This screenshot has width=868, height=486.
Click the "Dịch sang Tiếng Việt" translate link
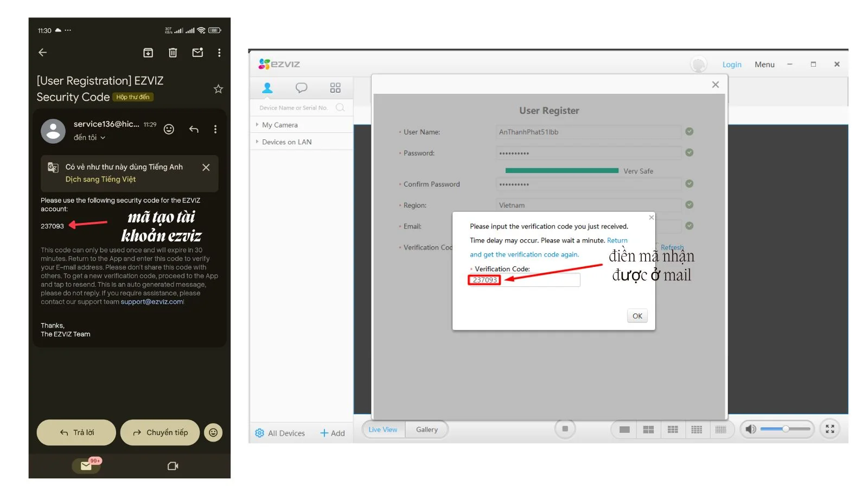(x=101, y=179)
